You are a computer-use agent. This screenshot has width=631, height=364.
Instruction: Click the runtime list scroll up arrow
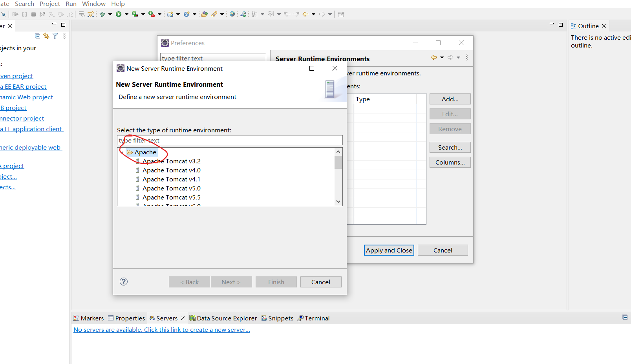coord(338,152)
